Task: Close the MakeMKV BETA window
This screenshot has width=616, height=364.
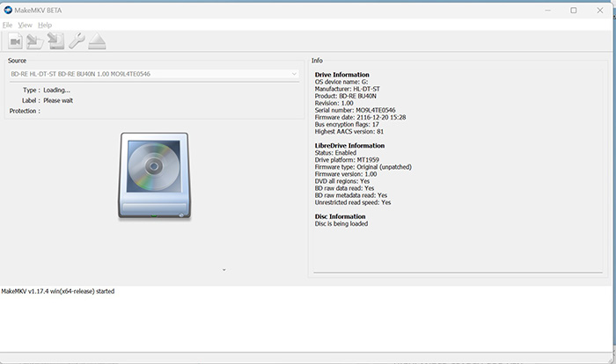Action: point(600,11)
